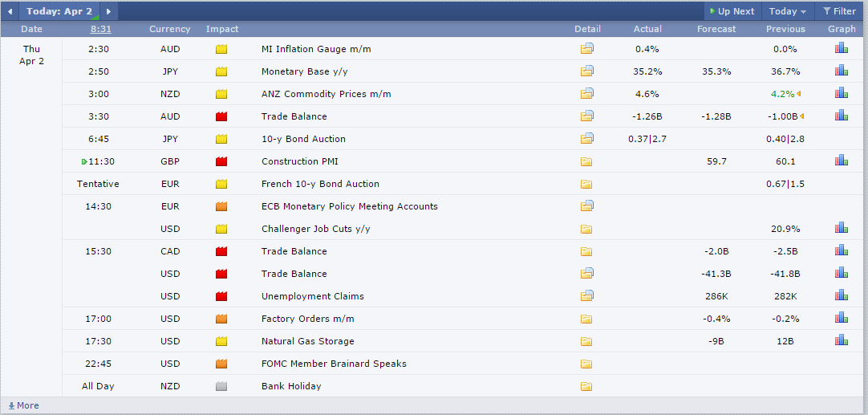Viewport: 868px width, 415px height.
Task: Open detail folder for FOMC Member Brainard Speaks
Action: coord(586,364)
